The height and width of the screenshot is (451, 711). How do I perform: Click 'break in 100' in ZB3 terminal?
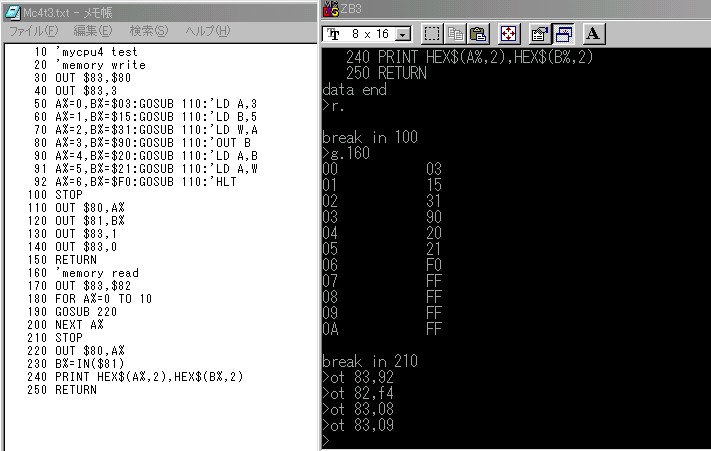pyautogui.click(x=370, y=137)
